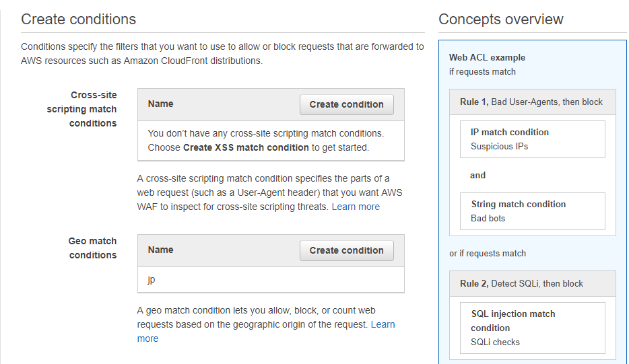
Task: Select the IP match condition box
Action: pyautogui.click(x=532, y=139)
